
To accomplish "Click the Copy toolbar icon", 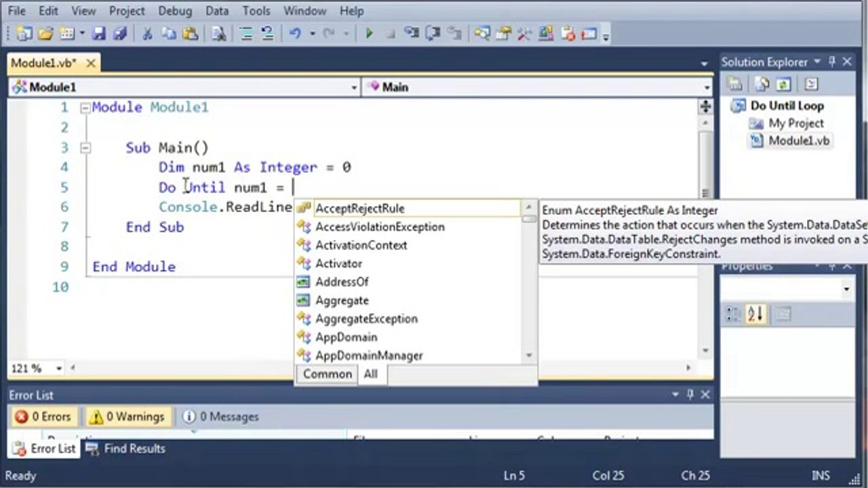I will pos(168,33).
